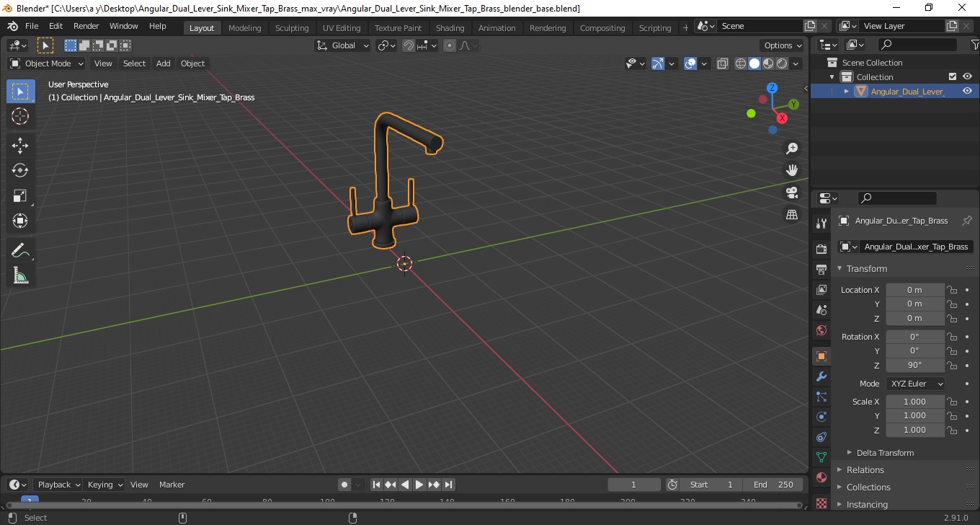Open the Global transform orientation dropdown
980x525 pixels.
pyautogui.click(x=343, y=45)
